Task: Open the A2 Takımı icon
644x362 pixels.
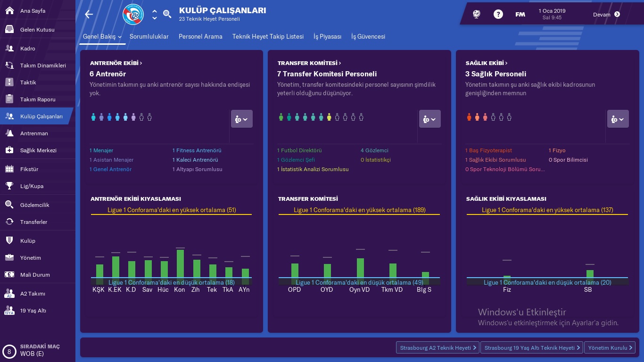Action: coord(9,293)
